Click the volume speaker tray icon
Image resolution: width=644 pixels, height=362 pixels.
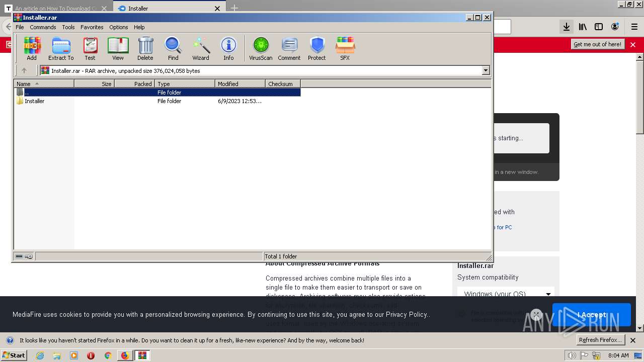pos(572,355)
